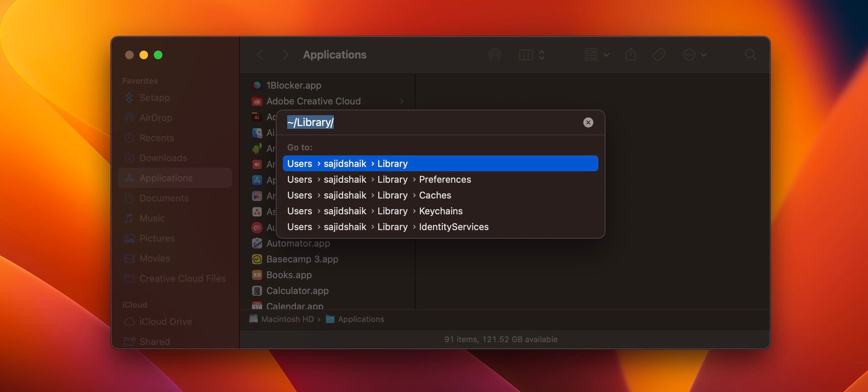
Task: Click the iCloud sidebar section header
Action: pyautogui.click(x=134, y=305)
